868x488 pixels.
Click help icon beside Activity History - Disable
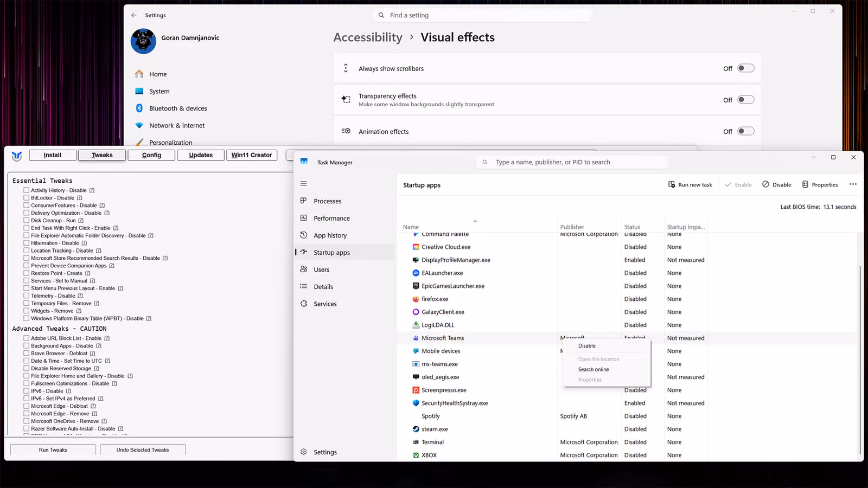(x=92, y=190)
